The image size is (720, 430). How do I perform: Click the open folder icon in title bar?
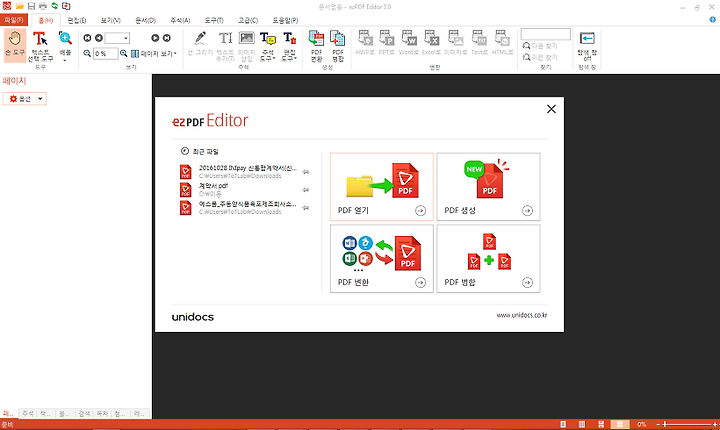coord(19,6)
